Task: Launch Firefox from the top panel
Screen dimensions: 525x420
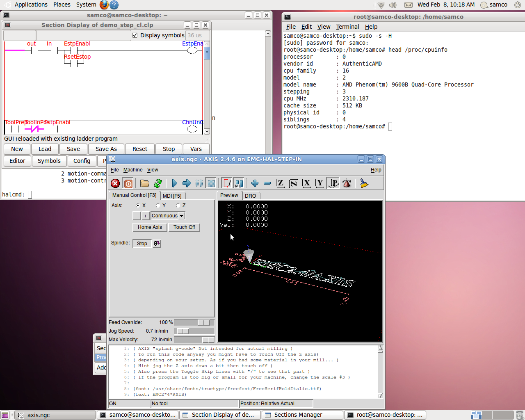Action: click(104, 5)
